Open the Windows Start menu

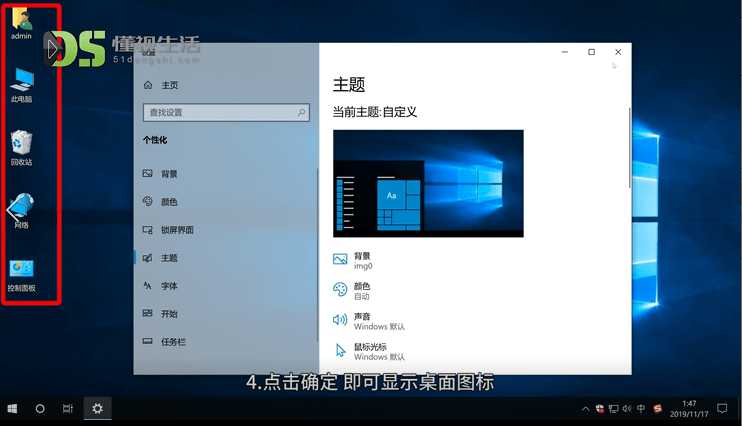coord(12,408)
